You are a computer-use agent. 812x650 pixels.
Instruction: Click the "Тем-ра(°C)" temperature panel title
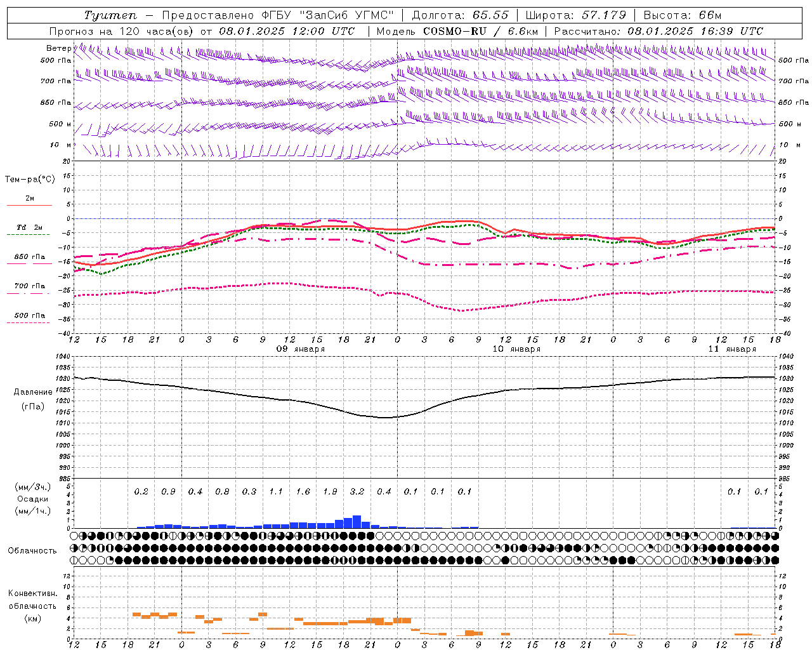click(30, 180)
